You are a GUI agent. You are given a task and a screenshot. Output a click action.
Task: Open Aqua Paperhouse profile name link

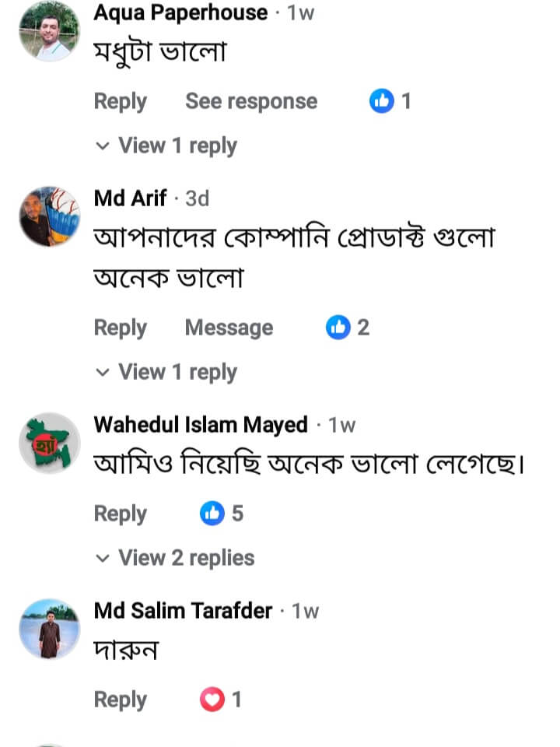[x=180, y=12]
